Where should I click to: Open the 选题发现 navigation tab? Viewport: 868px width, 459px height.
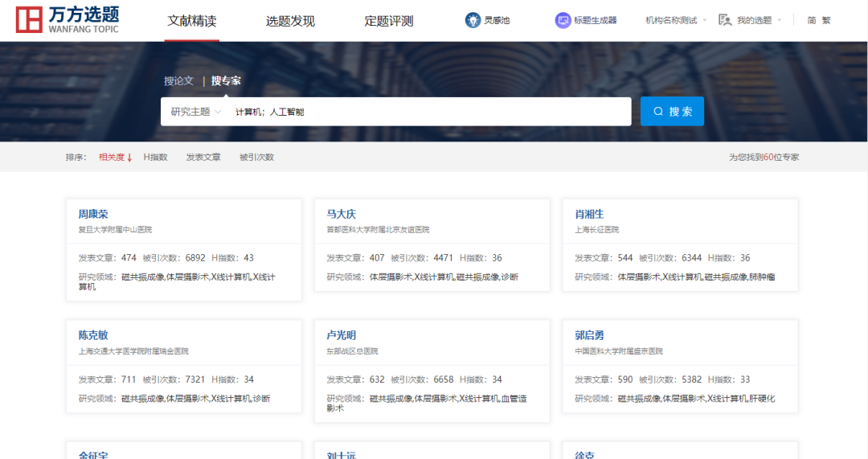(290, 21)
